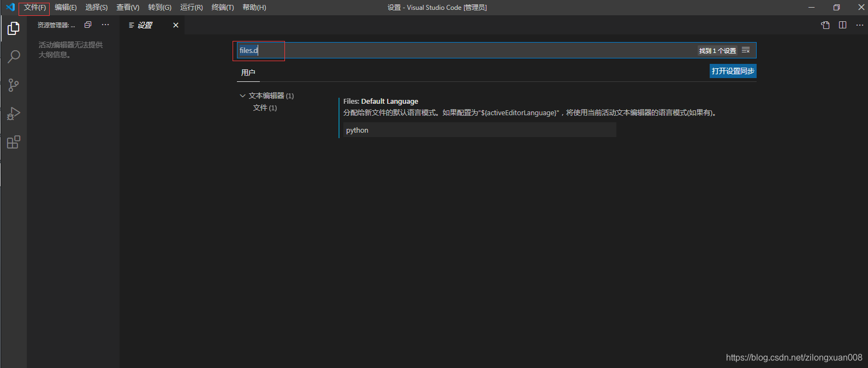Open the 转到(G) menu
Screen dimensions: 868x368
pos(159,8)
